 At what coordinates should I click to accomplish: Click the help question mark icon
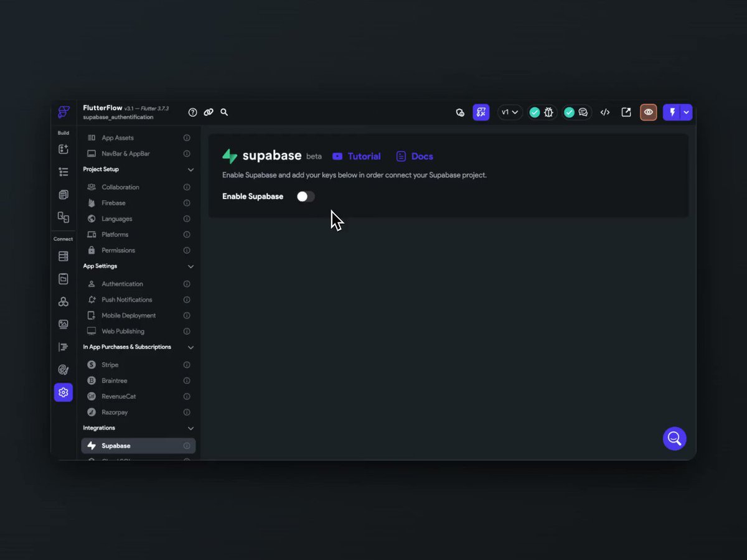coord(193,113)
